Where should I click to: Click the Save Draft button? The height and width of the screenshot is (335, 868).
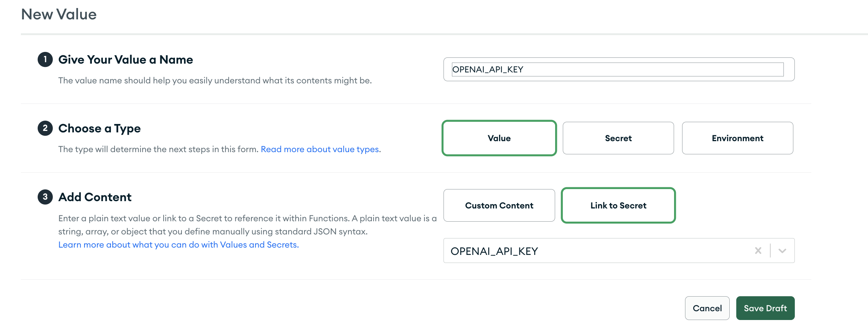(765, 308)
